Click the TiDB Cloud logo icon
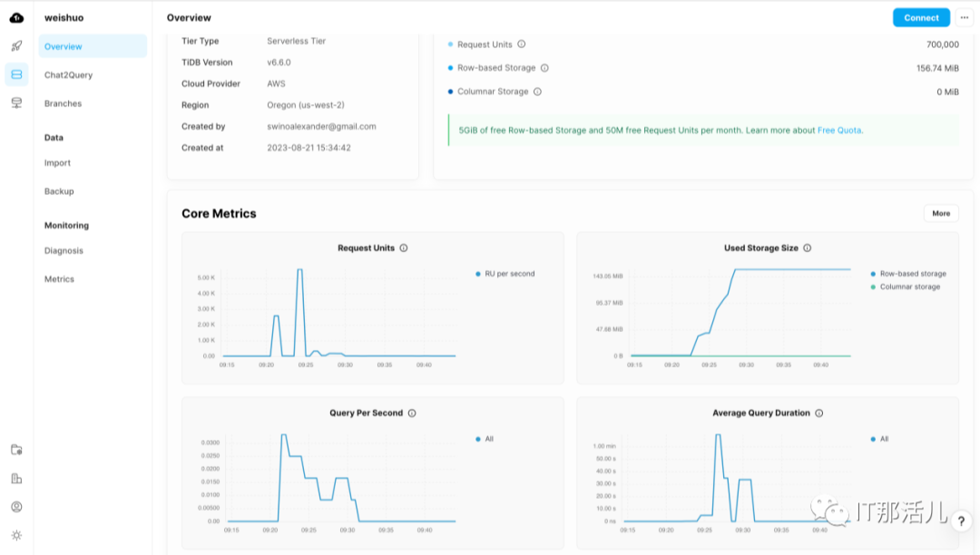Image resolution: width=980 pixels, height=555 pixels. coord(16,17)
